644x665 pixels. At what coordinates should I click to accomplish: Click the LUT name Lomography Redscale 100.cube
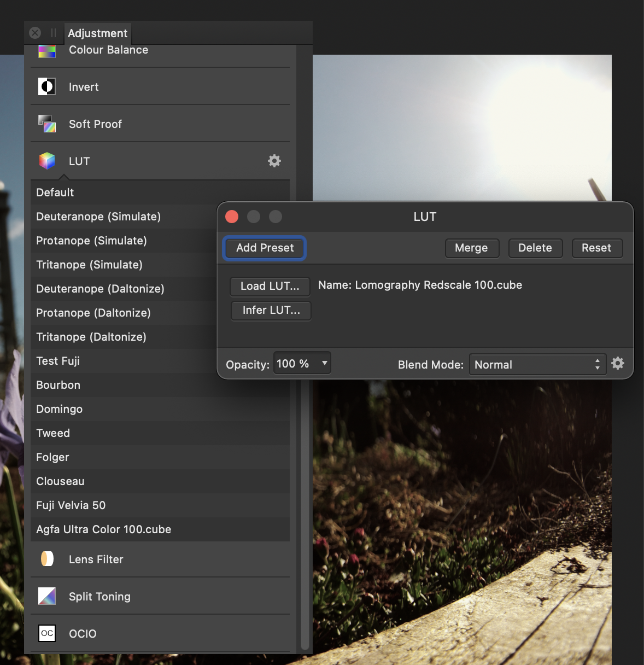(x=438, y=285)
